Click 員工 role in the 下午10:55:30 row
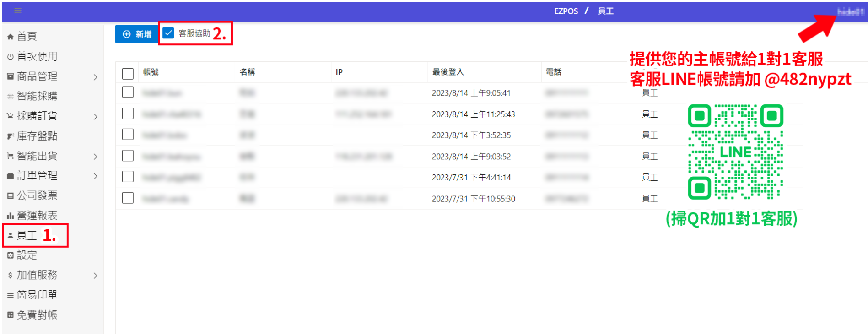The width and height of the screenshot is (868, 336). 650,198
